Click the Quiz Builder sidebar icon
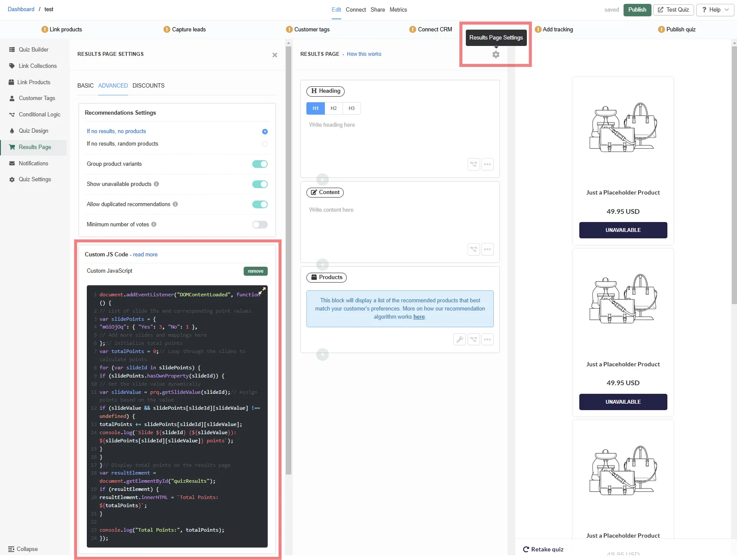Screen dimensions: 737x560 (12, 49)
